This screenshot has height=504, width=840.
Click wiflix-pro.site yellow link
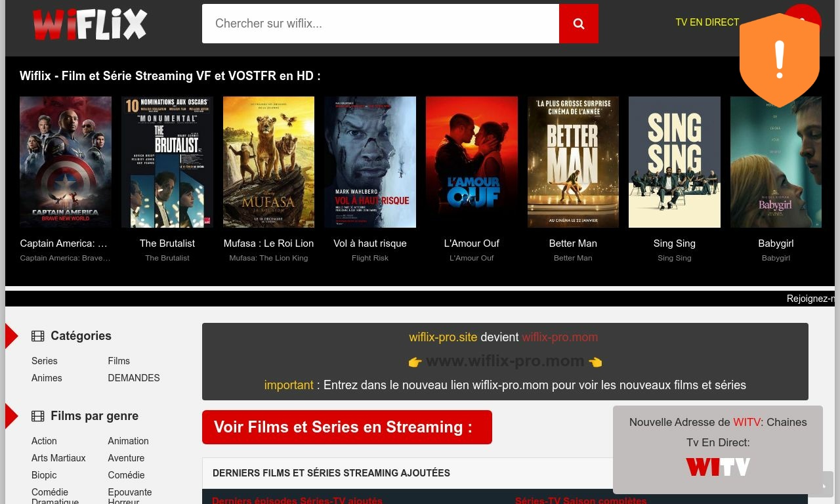click(443, 337)
